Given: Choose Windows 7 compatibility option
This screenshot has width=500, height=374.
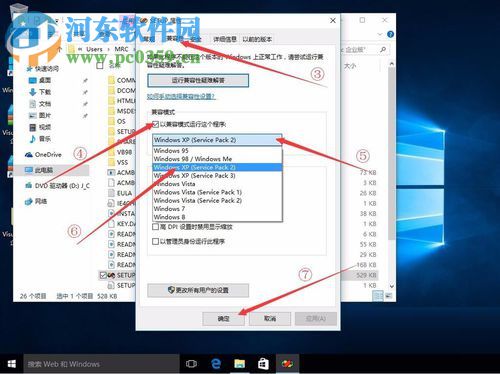Looking at the screenshot, I should click(x=217, y=209).
